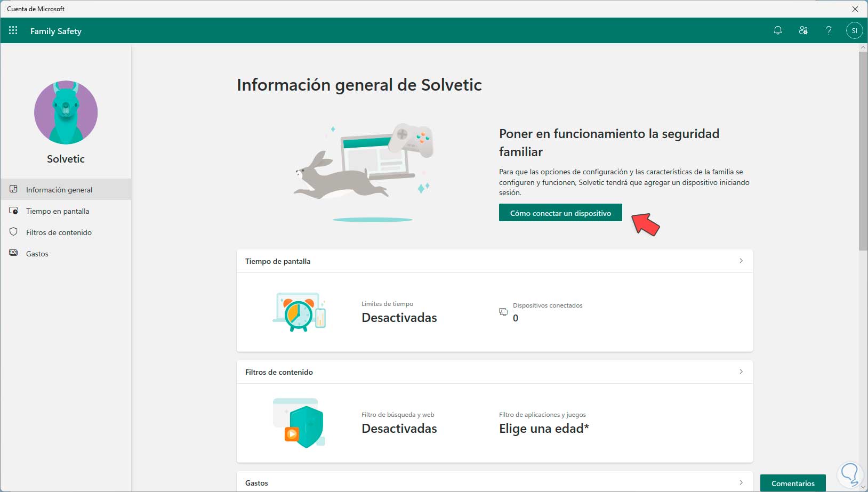Click the Filtros de contenido shield icon

(14, 232)
